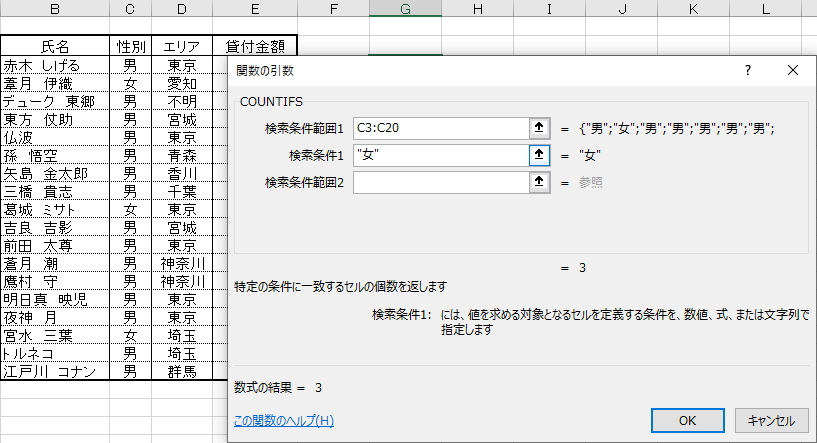The height and width of the screenshot is (443, 817).
Task: Click the 氏名 header cell
Action: pos(55,46)
